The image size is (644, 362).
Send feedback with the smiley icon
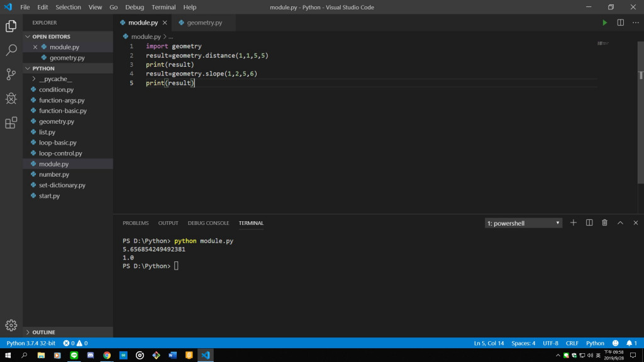(x=615, y=343)
